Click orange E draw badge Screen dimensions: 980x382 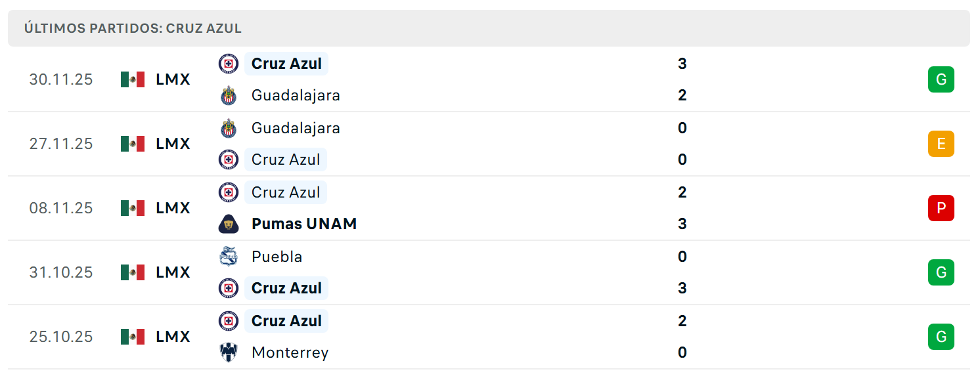(941, 144)
